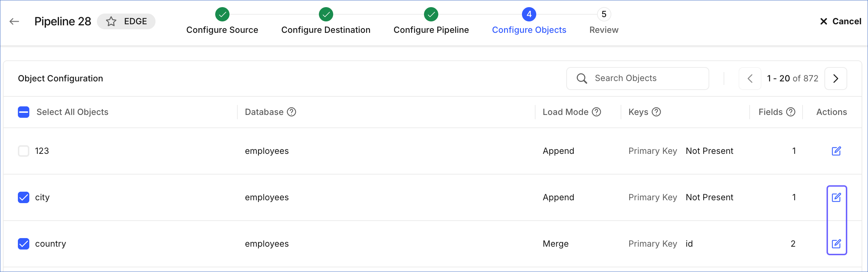
Task: Click the Configure Destination completed checkmark
Action: coord(326,14)
